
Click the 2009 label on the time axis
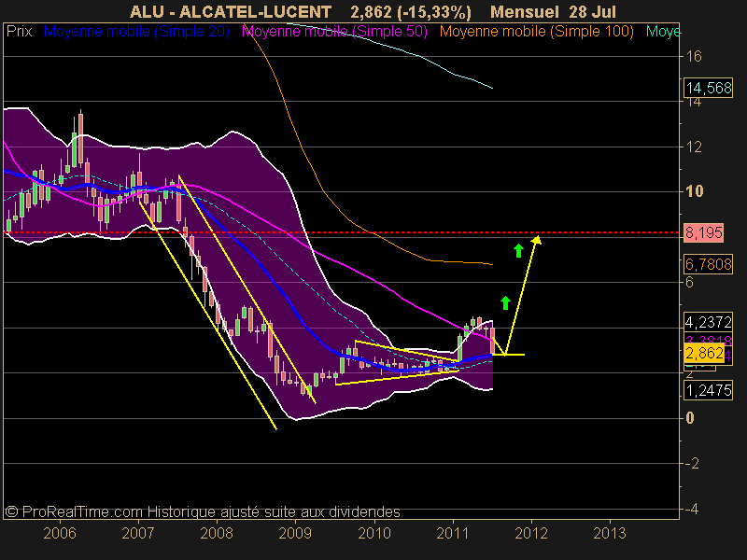tap(295, 533)
